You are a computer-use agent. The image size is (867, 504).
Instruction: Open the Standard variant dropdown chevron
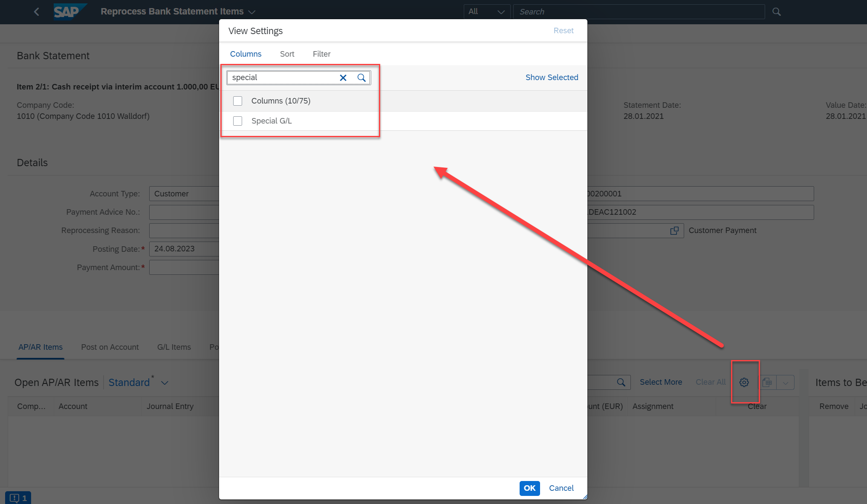point(165,383)
